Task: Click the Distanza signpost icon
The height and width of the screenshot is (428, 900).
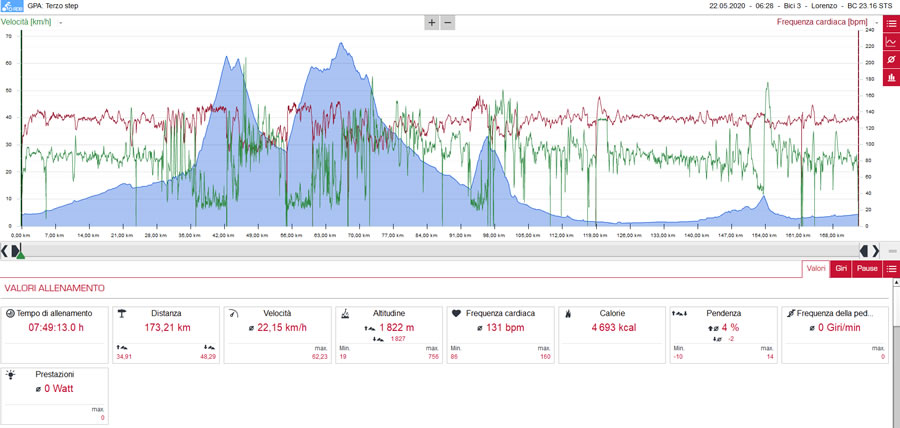Action: click(x=122, y=313)
